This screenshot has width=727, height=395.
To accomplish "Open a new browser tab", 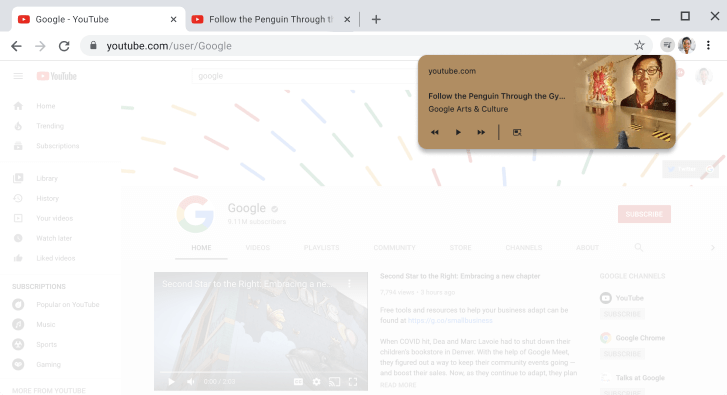I will coord(376,19).
